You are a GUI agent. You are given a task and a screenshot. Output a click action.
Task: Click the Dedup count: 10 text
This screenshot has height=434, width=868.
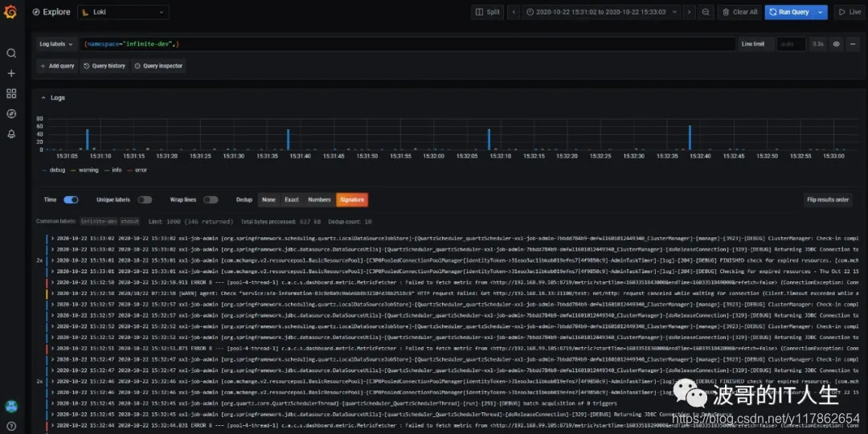point(350,222)
